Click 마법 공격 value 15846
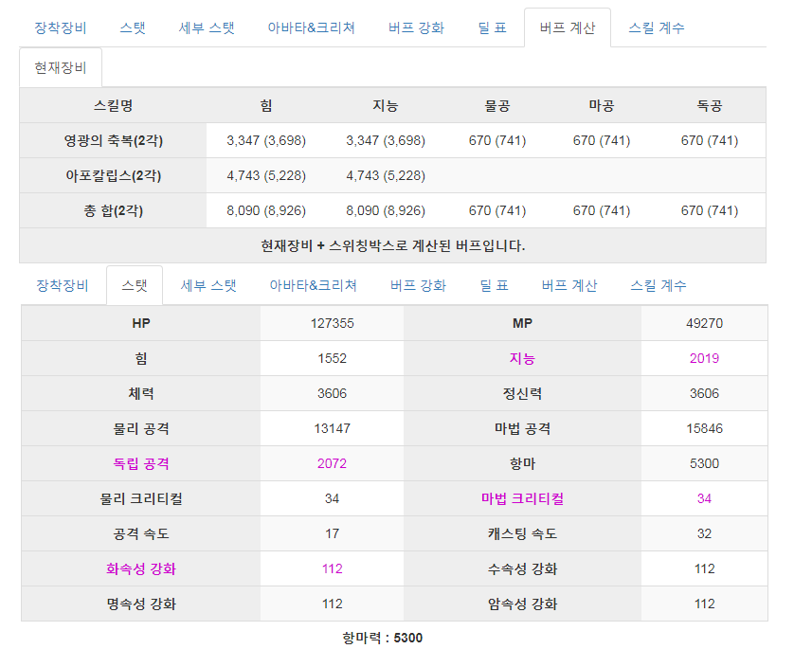The width and height of the screenshot is (812, 649). point(704,428)
